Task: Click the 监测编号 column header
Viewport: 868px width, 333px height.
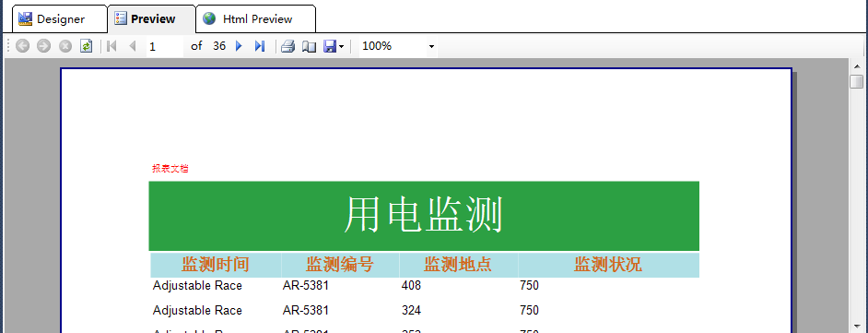Action: [x=340, y=265]
